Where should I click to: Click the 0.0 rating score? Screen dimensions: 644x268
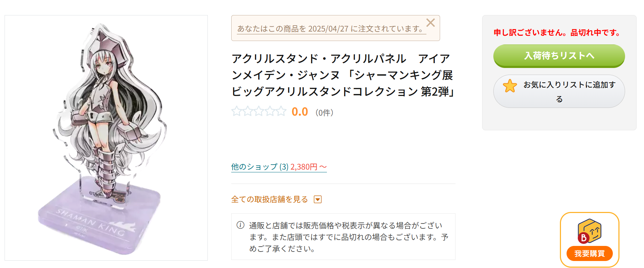[300, 112]
